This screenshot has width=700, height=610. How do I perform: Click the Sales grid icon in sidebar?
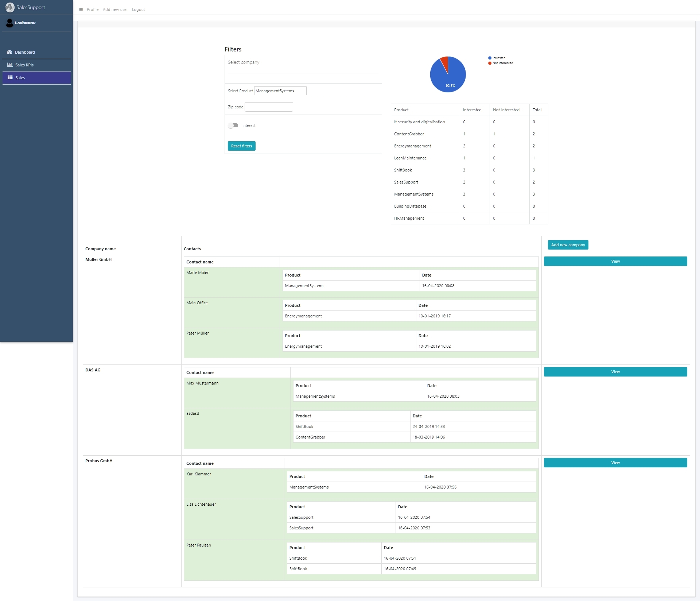click(x=10, y=78)
